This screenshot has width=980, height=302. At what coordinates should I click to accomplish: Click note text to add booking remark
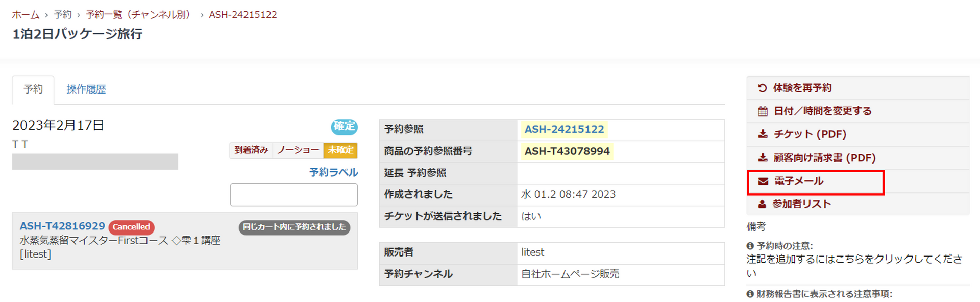pyautogui.click(x=854, y=259)
